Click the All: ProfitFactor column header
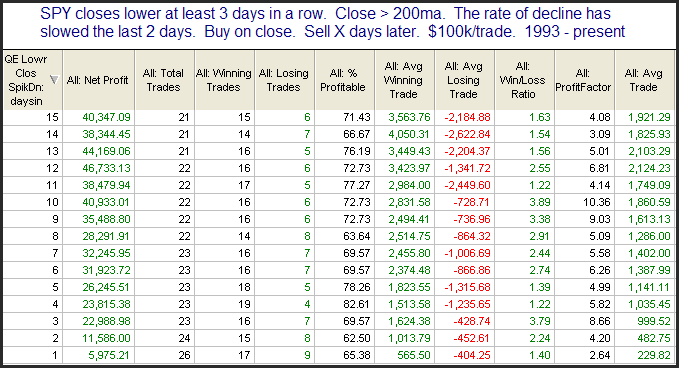This screenshot has width=679, height=368. click(x=583, y=80)
